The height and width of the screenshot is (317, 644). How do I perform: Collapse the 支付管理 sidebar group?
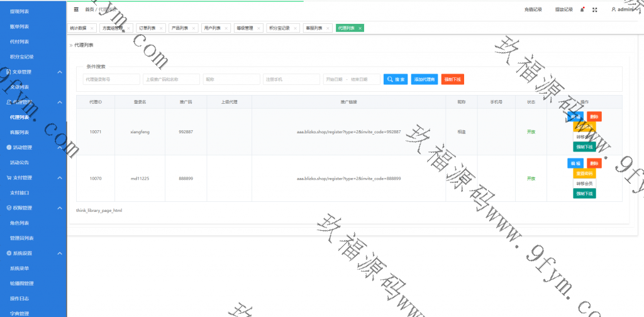pos(60,177)
